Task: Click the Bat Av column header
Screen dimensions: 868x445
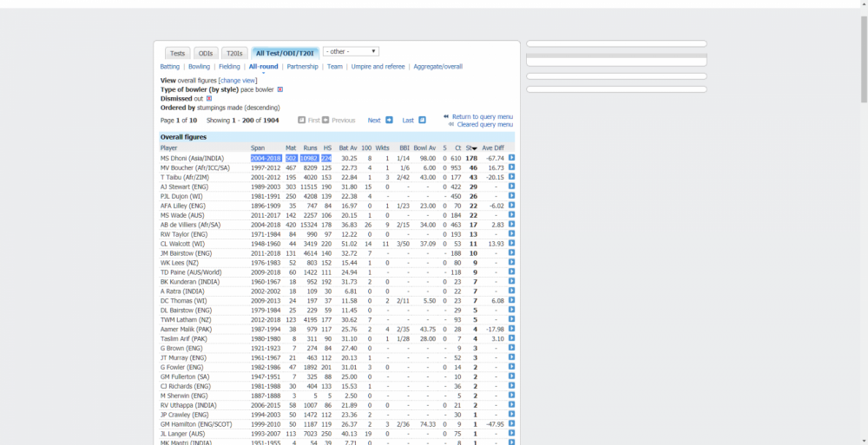Action: [x=348, y=148]
